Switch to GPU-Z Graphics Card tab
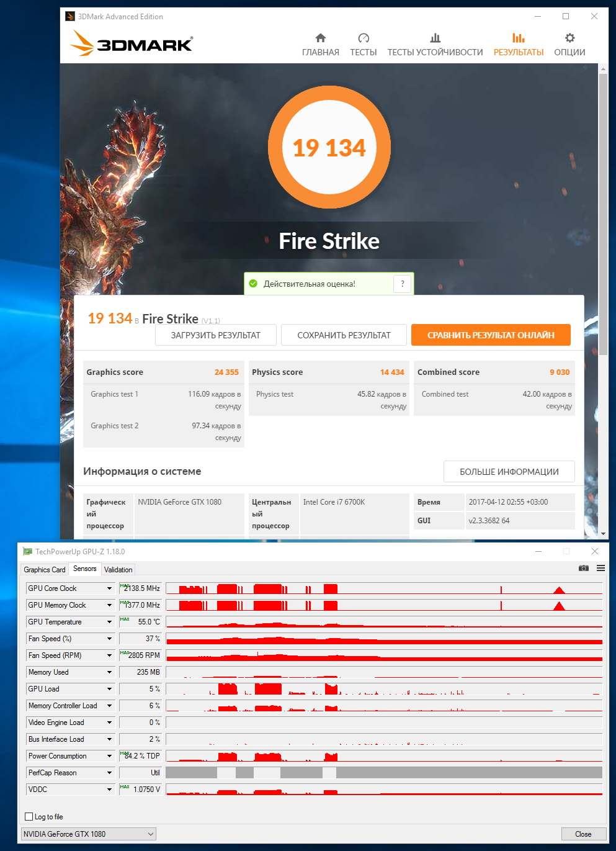The image size is (616, 851). coord(45,570)
